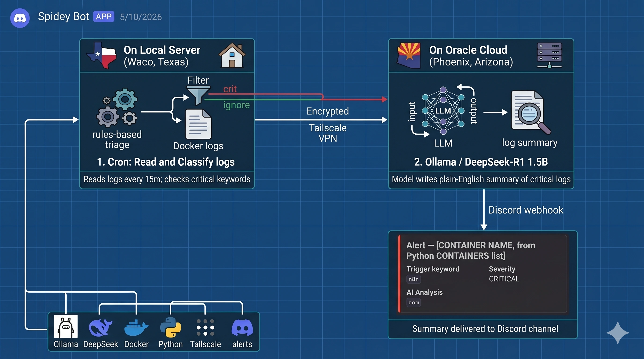Click the Alert — [CONTAINER NAME embed title
Screen dimensions: 644x359
pyautogui.click(x=471, y=250)
